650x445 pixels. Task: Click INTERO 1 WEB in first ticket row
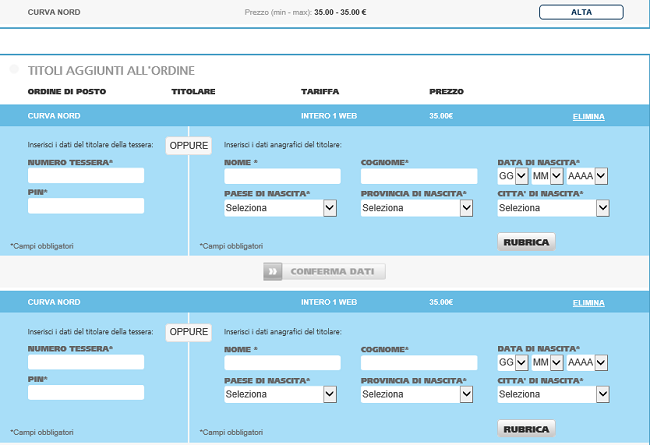click(329, 116)
